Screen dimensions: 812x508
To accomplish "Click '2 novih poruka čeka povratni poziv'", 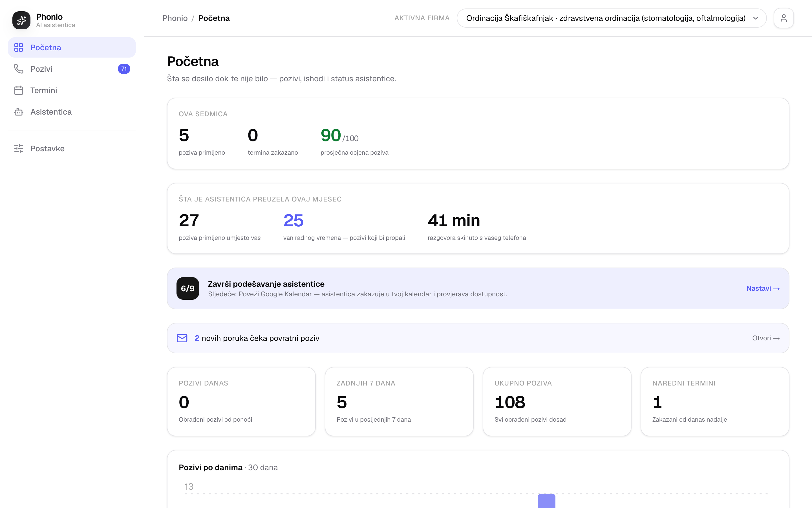I will (x=257, y=338).
